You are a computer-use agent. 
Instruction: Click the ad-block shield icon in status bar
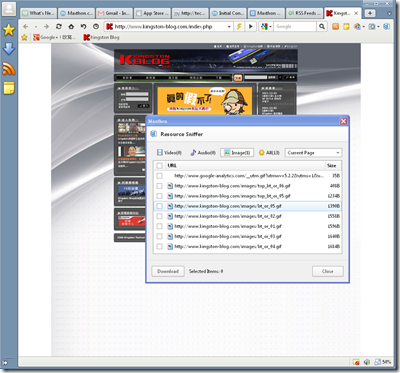356,362
